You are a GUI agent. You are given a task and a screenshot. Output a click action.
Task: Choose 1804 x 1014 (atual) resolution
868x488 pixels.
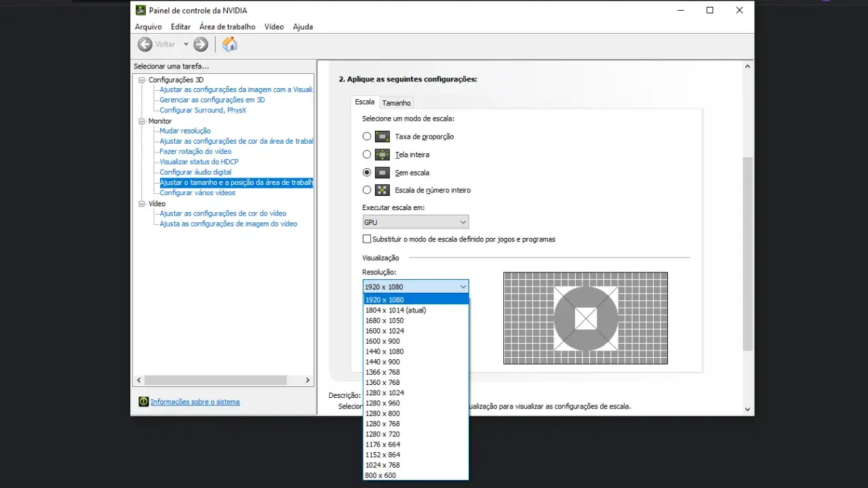tap(416, 310)
